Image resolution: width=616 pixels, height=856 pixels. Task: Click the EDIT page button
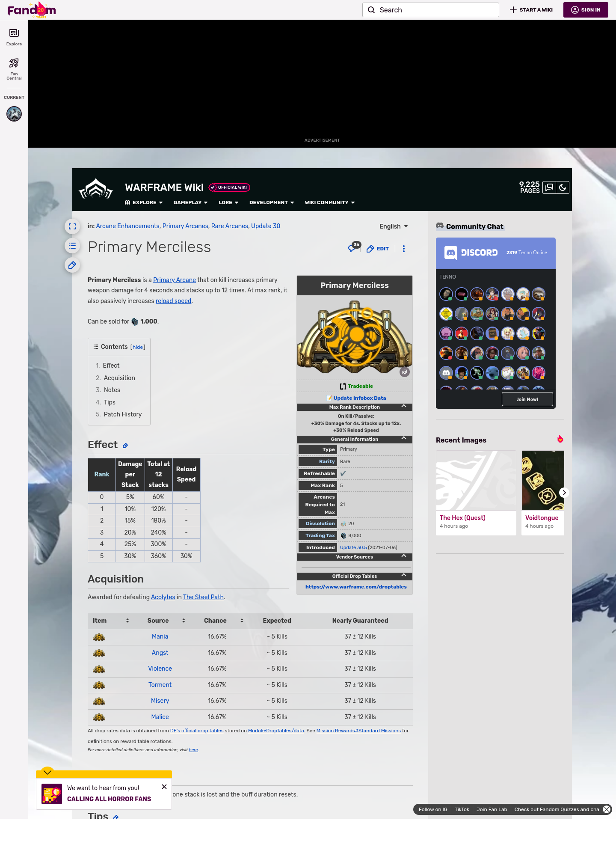(378, 249)
